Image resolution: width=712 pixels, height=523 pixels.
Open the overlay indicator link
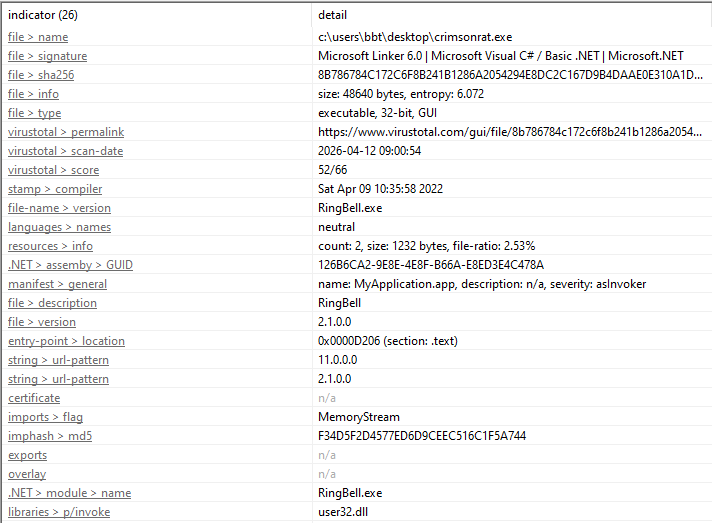[x=27, y=474]
